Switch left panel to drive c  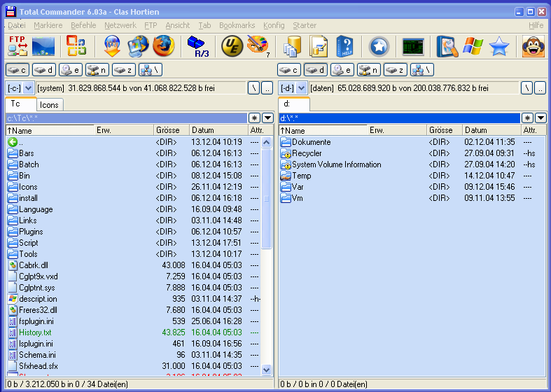[x=17, y=70]
